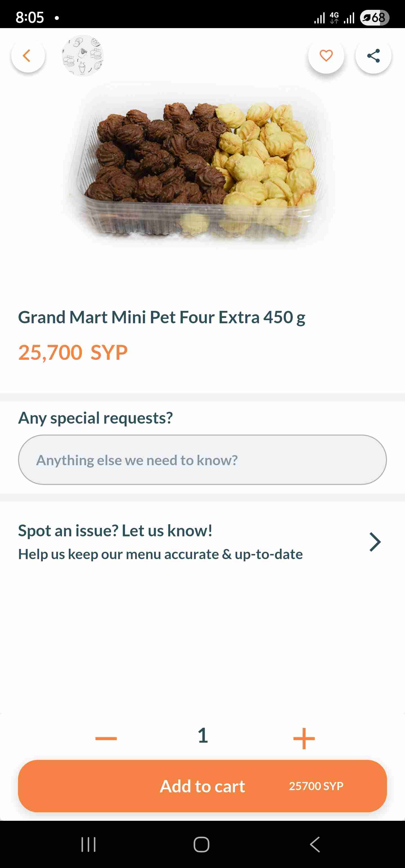Tap the 8:05 clock in status bar
This screenshot has height=868, width=405.
tap(30, 17)
